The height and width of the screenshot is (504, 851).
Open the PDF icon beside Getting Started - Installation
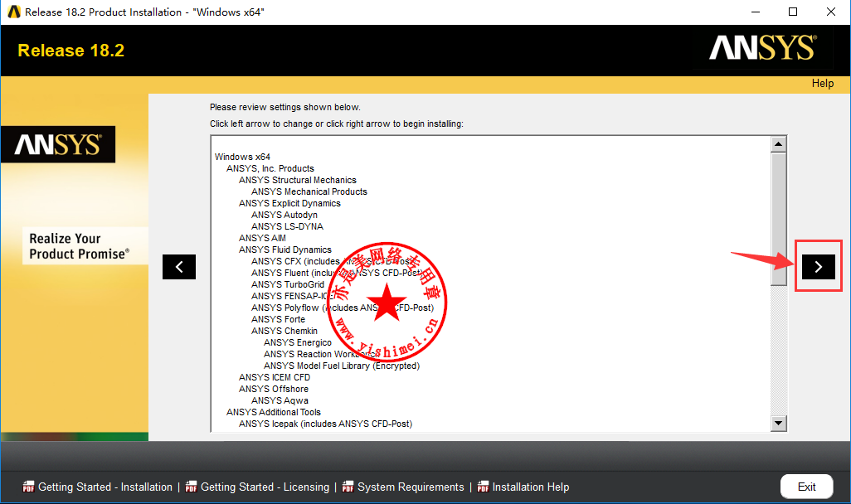pyautogui.click(x=28, y=487)
